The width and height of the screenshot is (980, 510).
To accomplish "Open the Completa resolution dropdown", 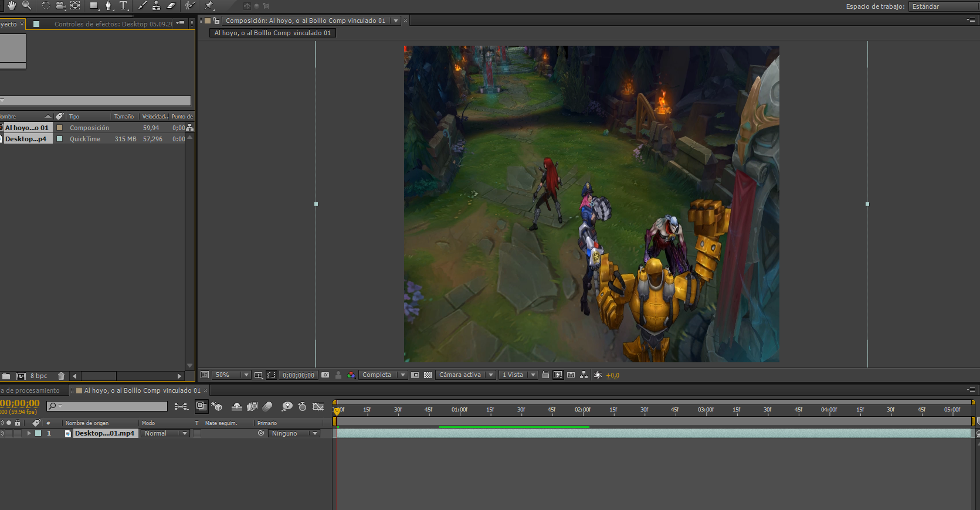I will click(x=383, y=375).
